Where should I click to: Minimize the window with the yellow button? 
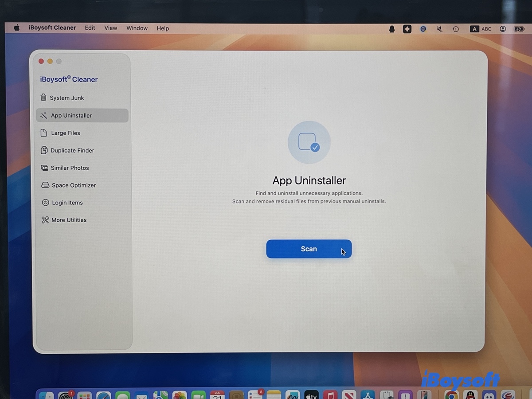coord(50,61)
